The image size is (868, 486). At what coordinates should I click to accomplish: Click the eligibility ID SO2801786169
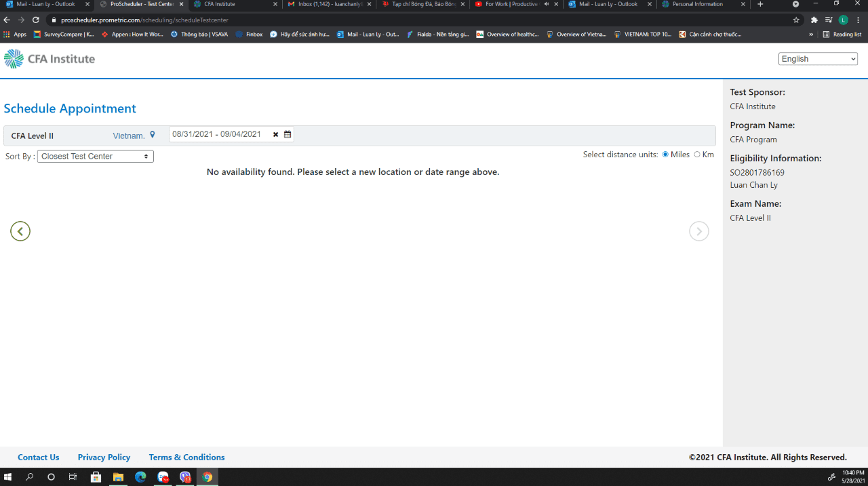[x=757, y=173]
